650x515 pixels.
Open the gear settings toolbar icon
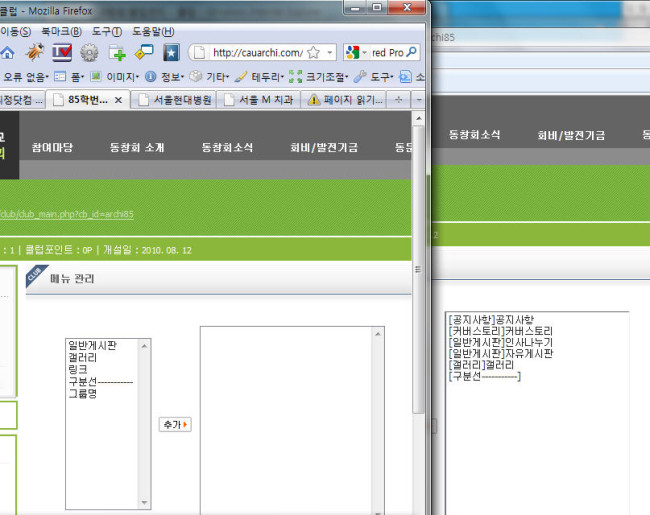(89, 53)
